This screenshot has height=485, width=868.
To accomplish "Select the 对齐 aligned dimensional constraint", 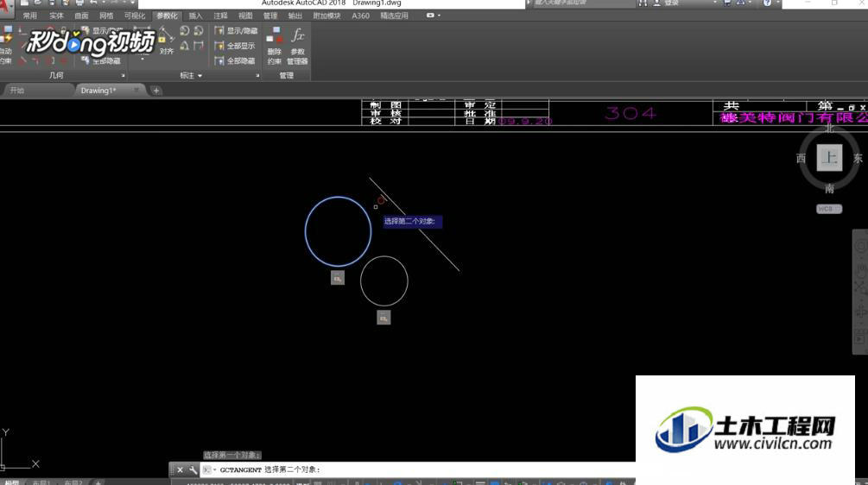I will pos(167,41).
